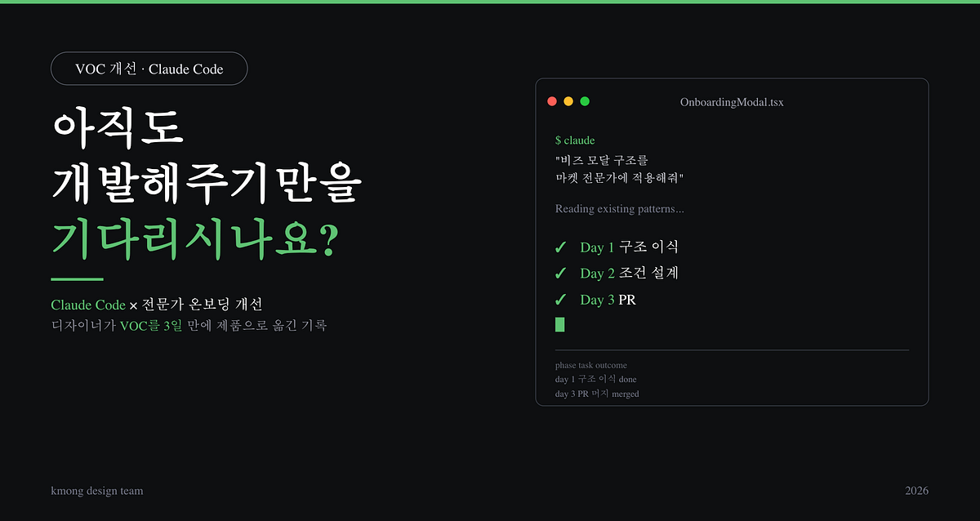Viewport: 980px width, 521px height.
Task: Click the "phase task outcome" header row
Action: [591, 365]
